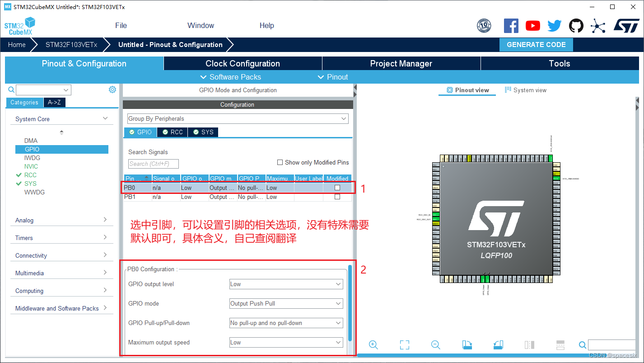
Task: Open the Group By Peripherals dropdown
Action: [238, 118]
